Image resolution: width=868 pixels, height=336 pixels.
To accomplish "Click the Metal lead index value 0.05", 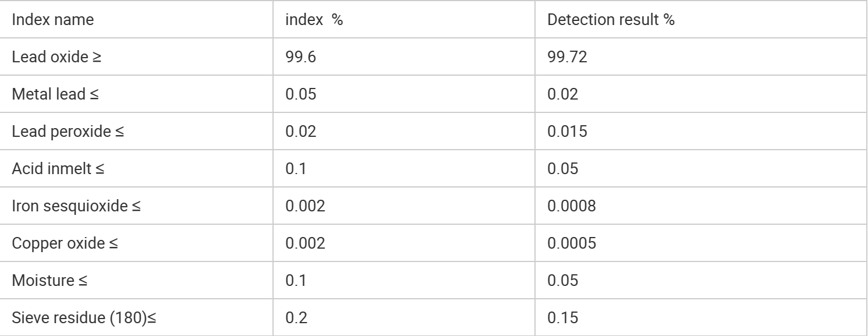I will (301, 94).
